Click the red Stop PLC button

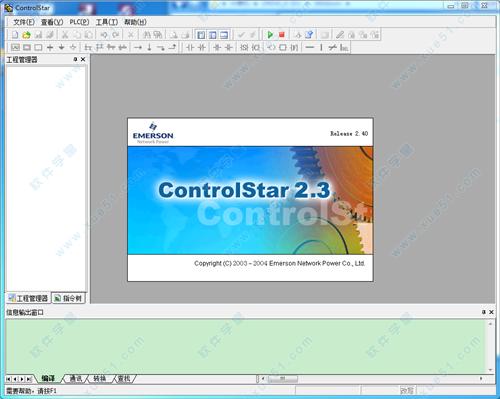point(282,35)
